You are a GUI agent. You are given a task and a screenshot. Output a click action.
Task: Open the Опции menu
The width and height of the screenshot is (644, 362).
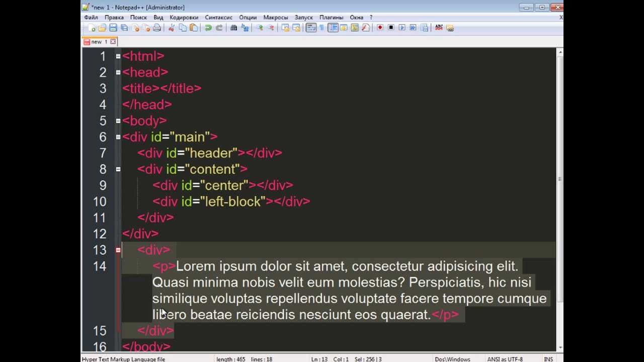[248, 17]
